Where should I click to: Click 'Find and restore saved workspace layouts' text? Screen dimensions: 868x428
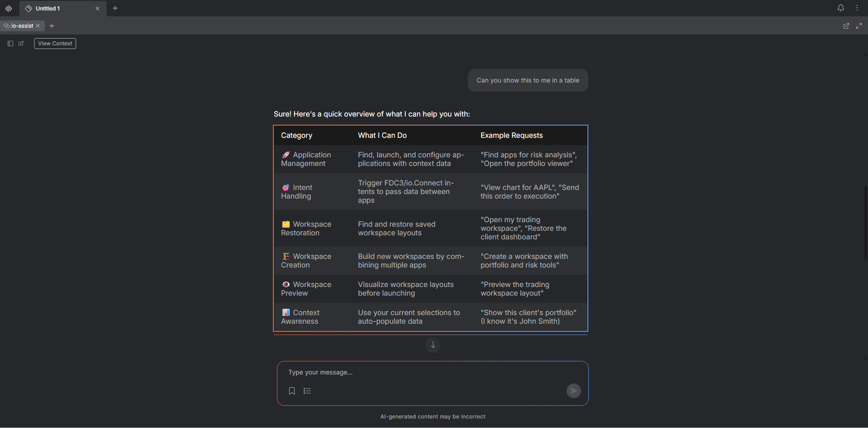coord(397,229)
